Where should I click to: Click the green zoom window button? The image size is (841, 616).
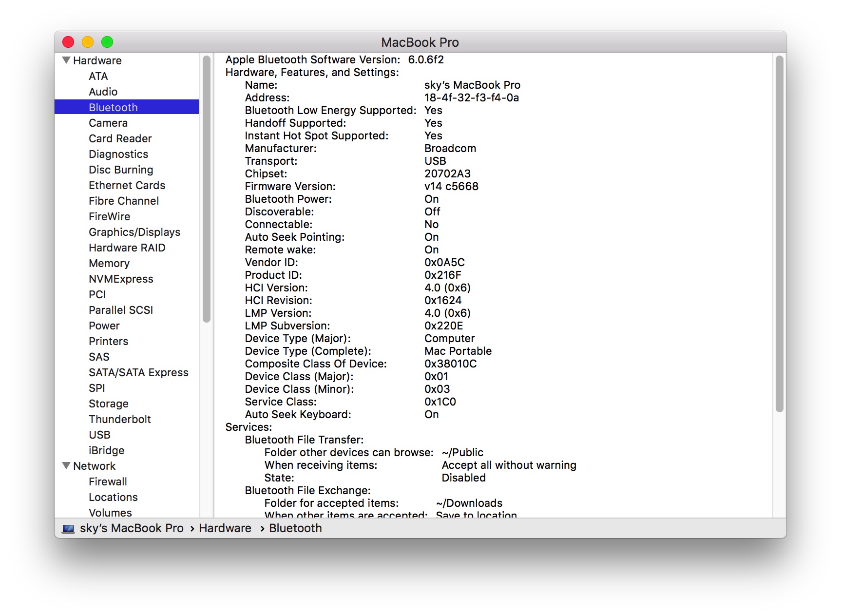tap(107, 42)
